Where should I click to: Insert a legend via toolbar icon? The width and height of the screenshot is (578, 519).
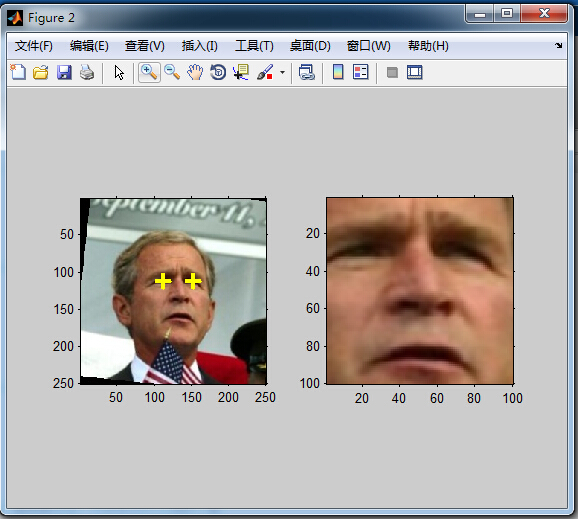point(361,72)
